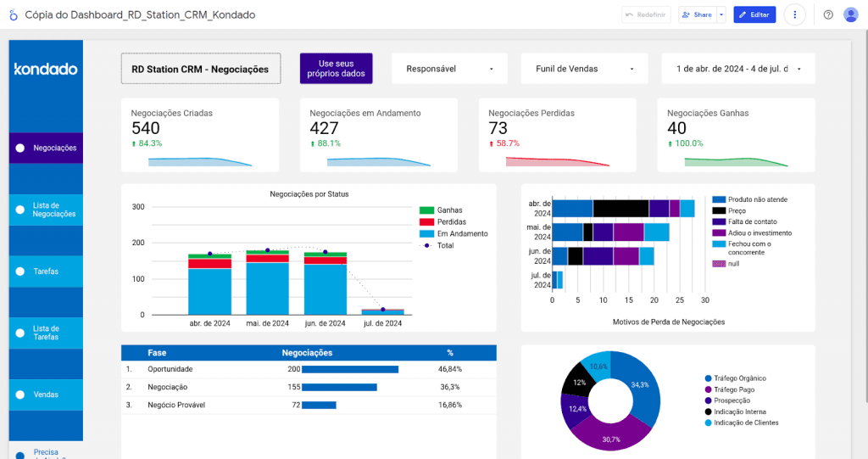The width and height of the screenshot is (868, 459).
Task: Click the circle icon beside Vendas
Action: (x=19, y=395)
